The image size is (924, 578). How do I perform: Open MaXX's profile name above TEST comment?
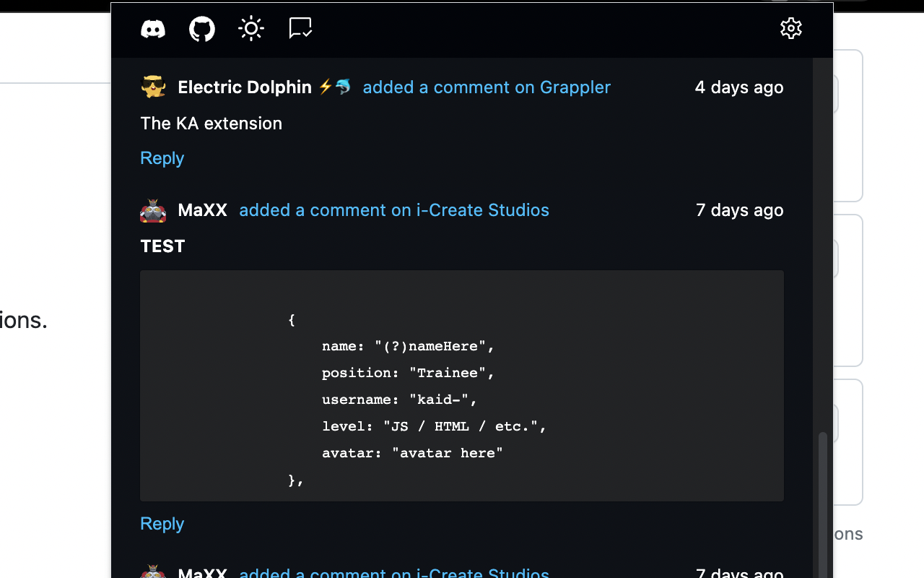coord(202,210)
